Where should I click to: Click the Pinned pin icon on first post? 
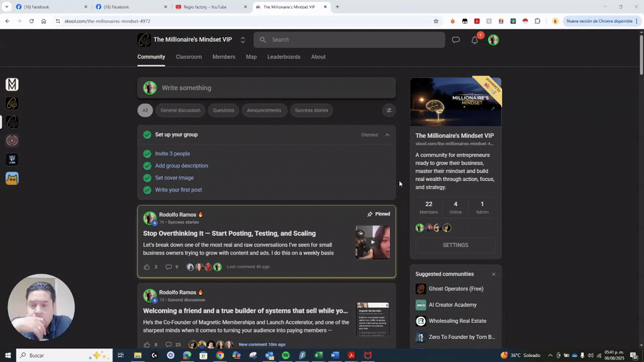pyautogui.click(x=370, y=214)
